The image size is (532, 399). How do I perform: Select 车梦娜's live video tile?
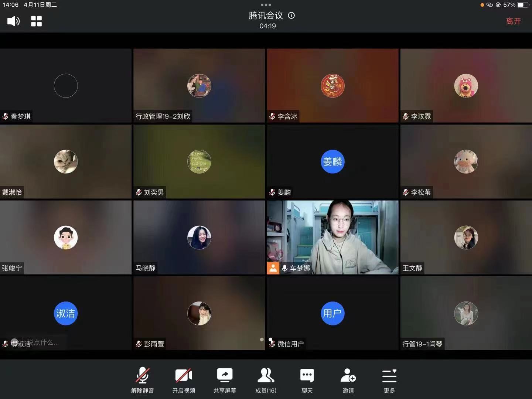click(332, 237)
